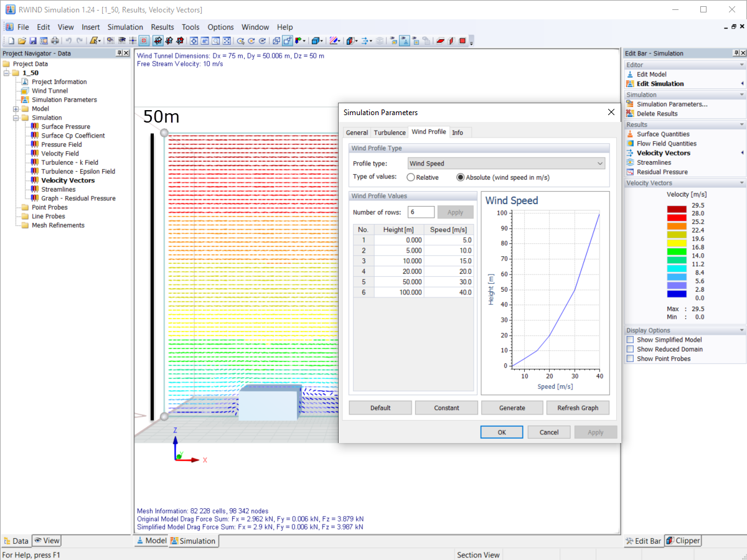Open the Results menu

(162, 27)
